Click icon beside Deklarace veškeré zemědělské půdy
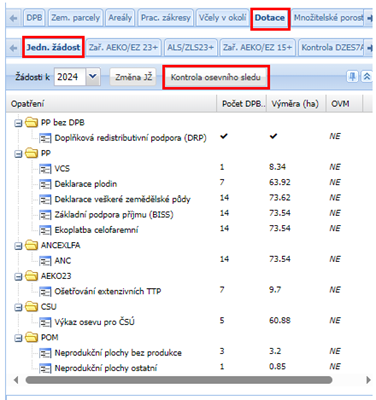The width and height of the screenshot is (376, 400). tap(45, 199)
